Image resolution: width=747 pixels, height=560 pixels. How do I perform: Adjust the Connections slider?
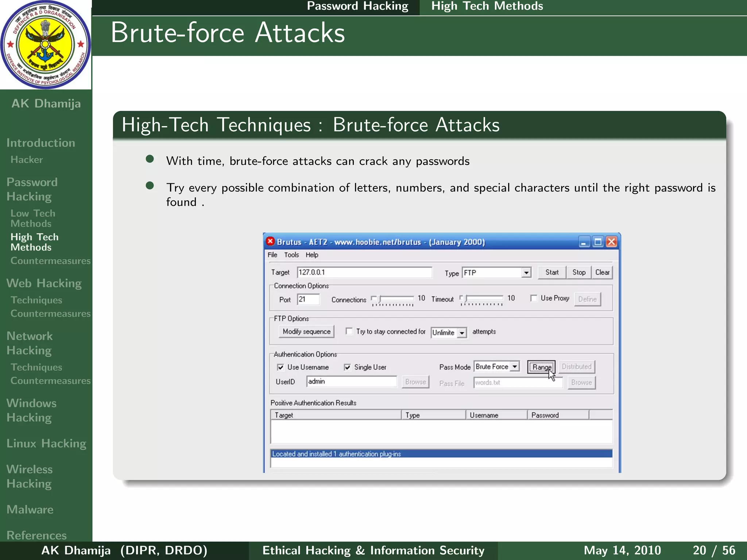pyautogui.click(x=379, y=299)
